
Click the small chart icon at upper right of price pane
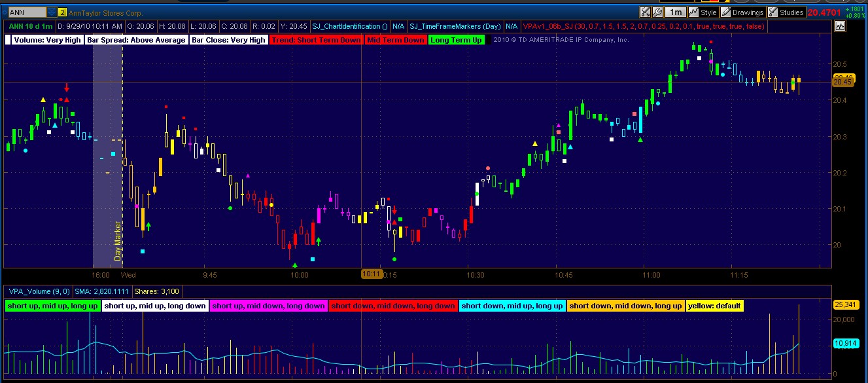(x=840, y=26)
